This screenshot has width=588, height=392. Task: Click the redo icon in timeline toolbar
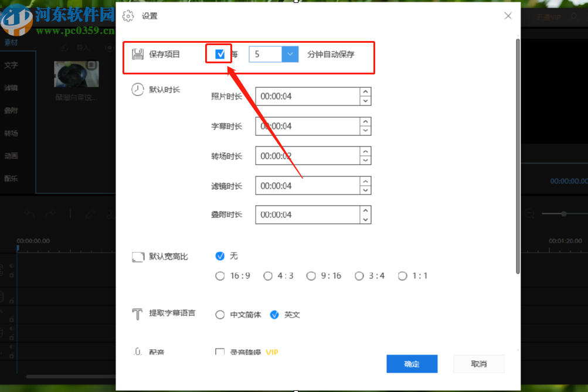(50, 214)
